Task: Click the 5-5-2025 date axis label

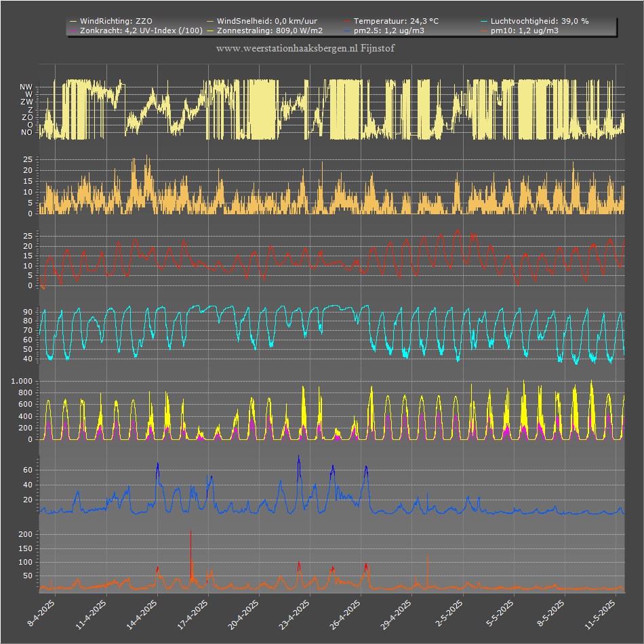Action: [x=500, y=613]
